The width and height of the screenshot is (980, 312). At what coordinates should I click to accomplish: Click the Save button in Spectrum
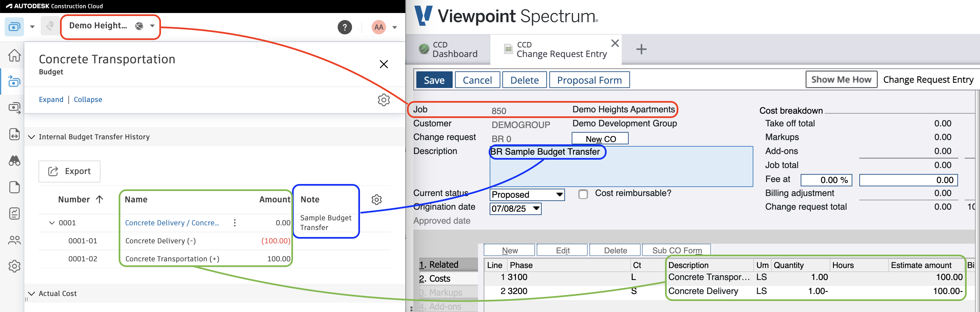click(x=434, y=80)
